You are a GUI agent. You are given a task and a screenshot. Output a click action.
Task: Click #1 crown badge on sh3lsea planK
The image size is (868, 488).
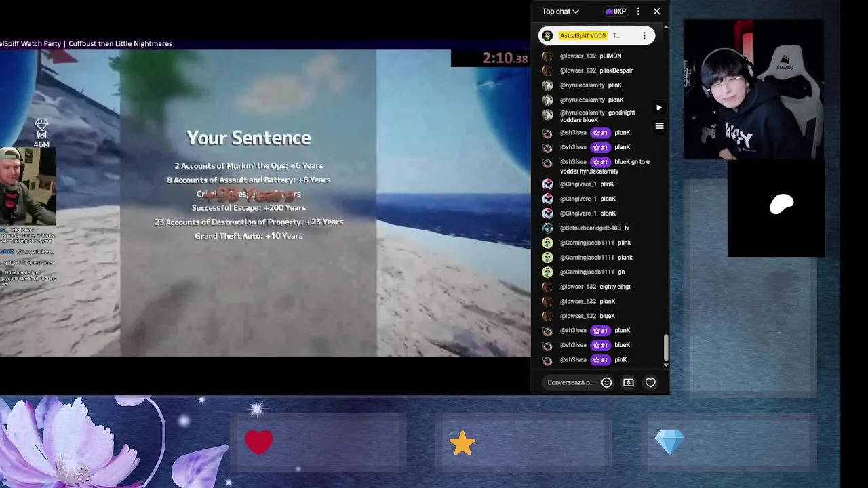click(600, 147)
